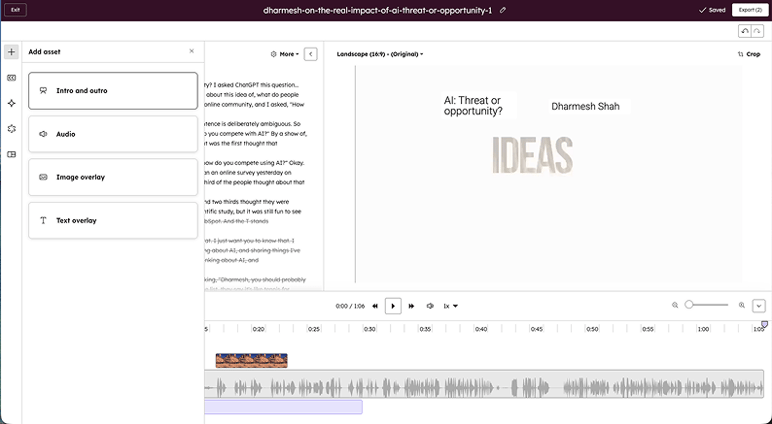
Task: Click the undo arrow
Action: (x=744, y=31)
